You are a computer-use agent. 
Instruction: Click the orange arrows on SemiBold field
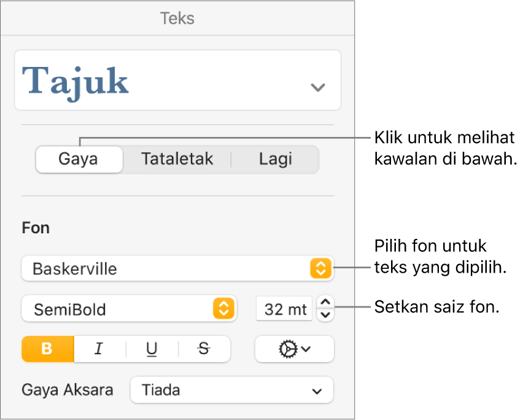pos(223,309)
